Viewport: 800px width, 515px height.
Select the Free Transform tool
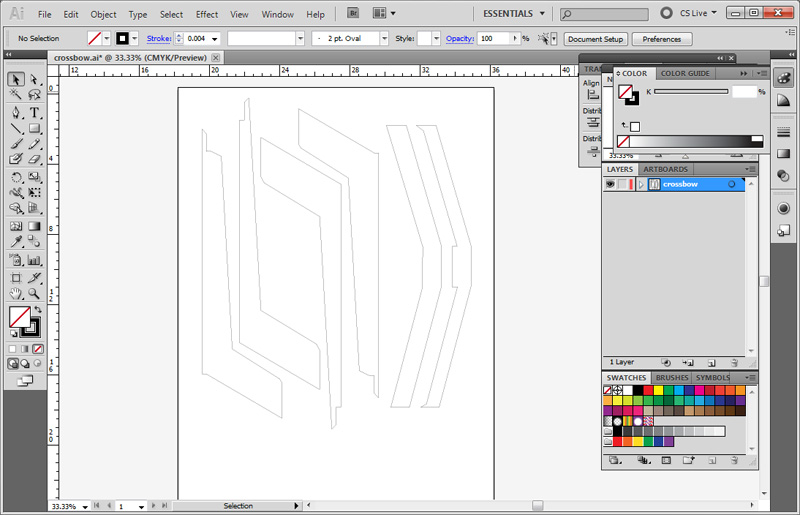tap(34, 192)
